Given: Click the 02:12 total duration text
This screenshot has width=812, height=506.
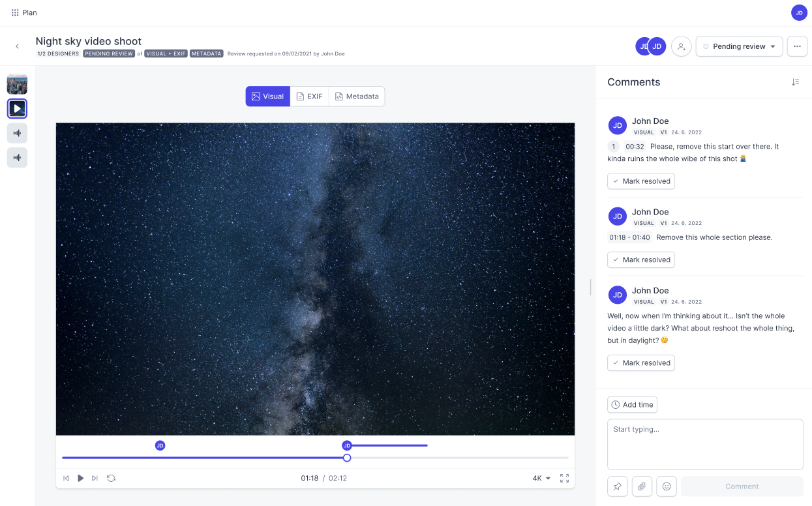Looking at the screenshot, I should (x=338, y=478).
